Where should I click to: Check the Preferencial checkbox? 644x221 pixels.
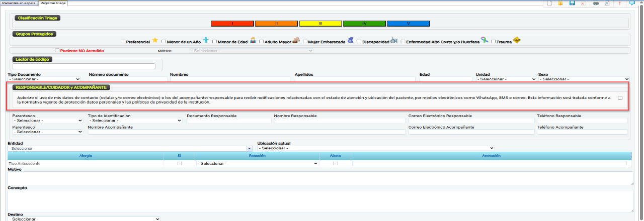pyautogui.click(x=123, y=42)
